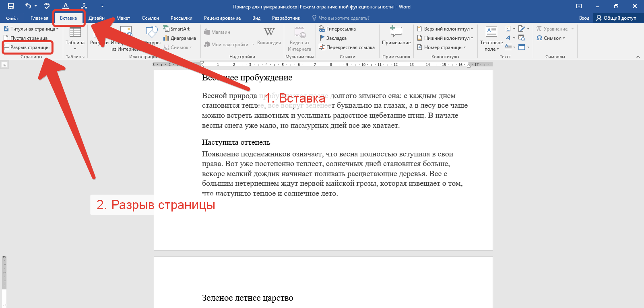Image resolution: width=644 pixels, height=308 pixels.
Task: Click the 'Колонтитулы' group label
Action: point(445,57)
